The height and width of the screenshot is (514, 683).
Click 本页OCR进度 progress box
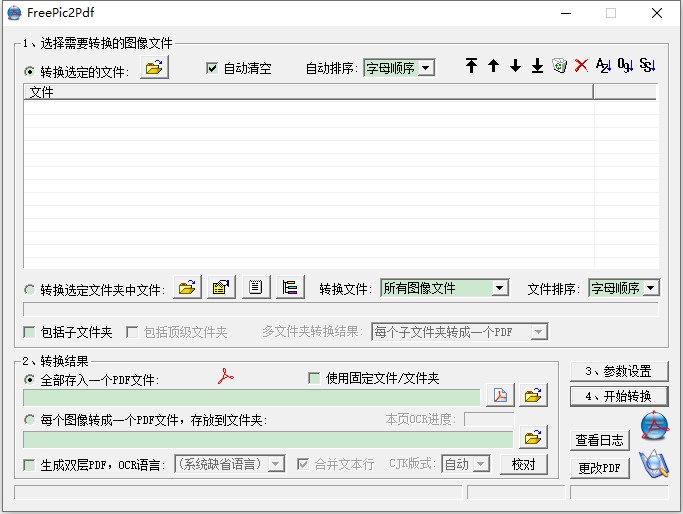click(489, 419)
